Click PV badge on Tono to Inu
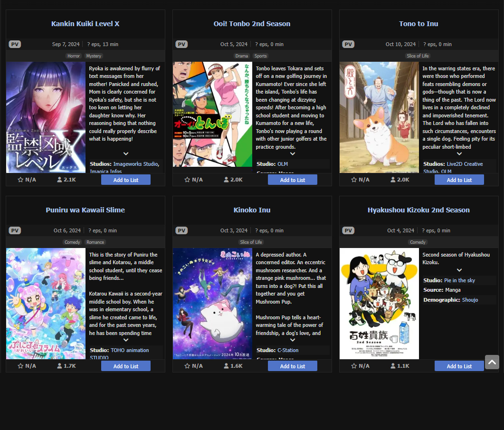Screen dimensions: 504x430 click(x=348, y=44)
